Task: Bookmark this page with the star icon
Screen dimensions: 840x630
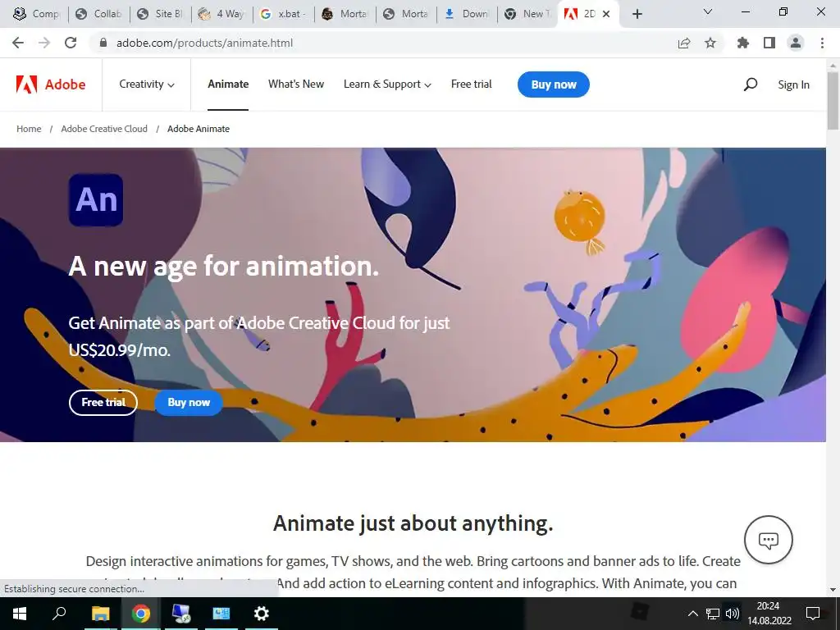Action: pyautogui.click(x=710, y=43)
